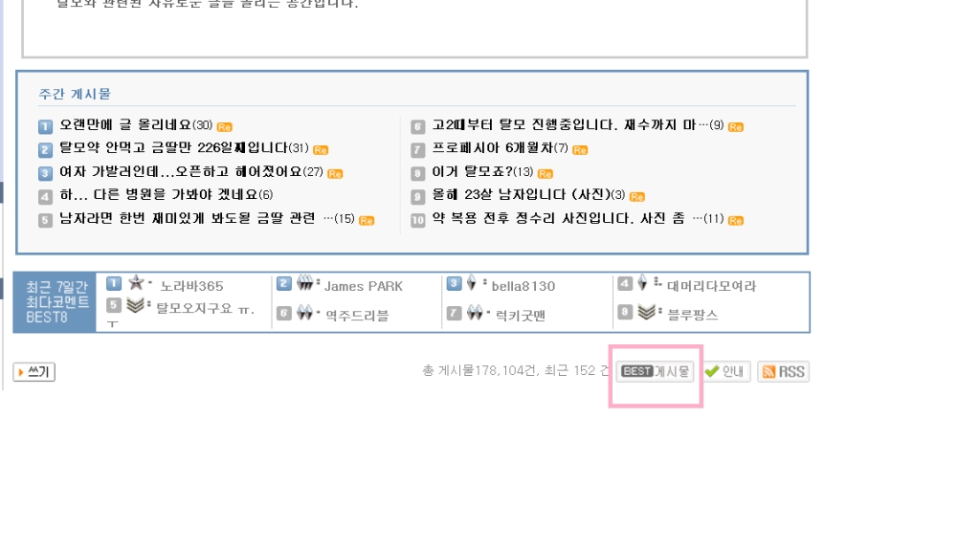Open user profile 역주드리블
The width and height of the screenshot is (980, 551).
357,315
